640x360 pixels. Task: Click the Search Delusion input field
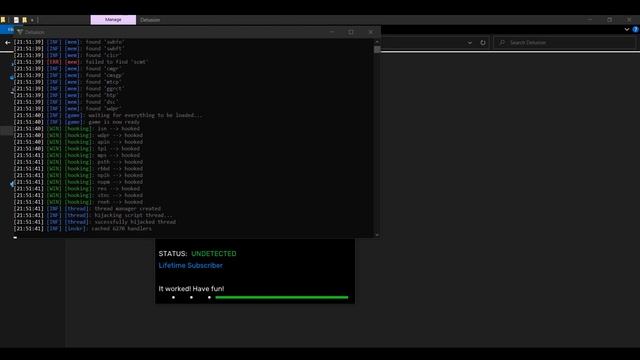coord(564,42)
